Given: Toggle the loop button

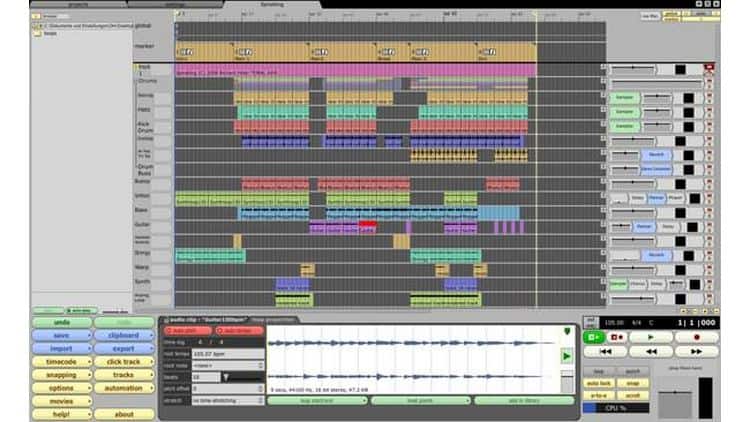Looking at the screenshot, I should pyautogui.click(x=599, y=371).
